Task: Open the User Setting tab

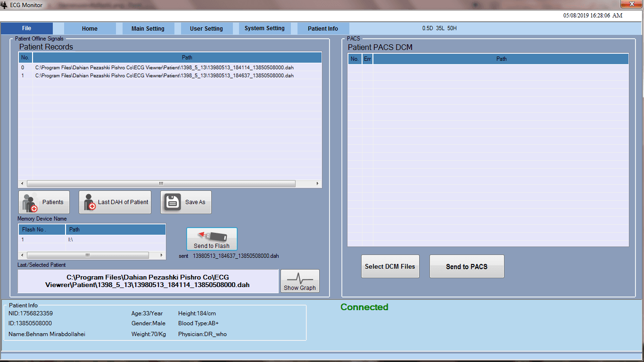Action: [x=206, y=28]
